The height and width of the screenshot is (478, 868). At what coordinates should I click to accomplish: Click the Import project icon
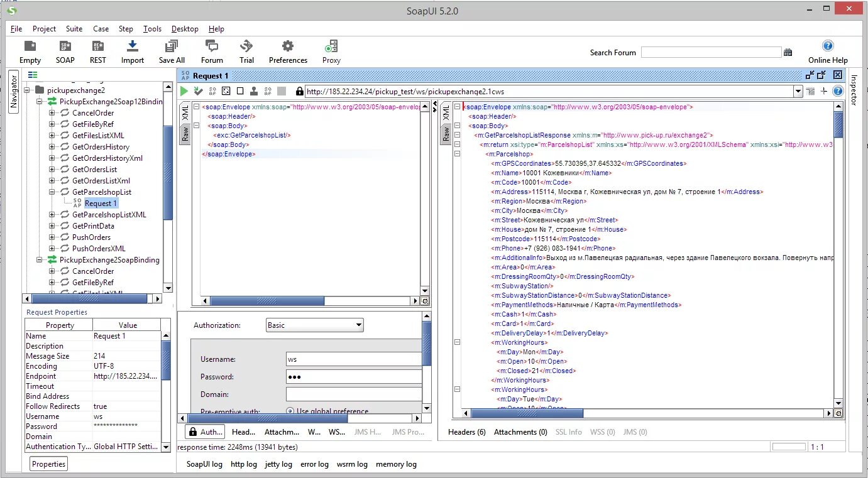pyautogui.click(x=132, y=46)
